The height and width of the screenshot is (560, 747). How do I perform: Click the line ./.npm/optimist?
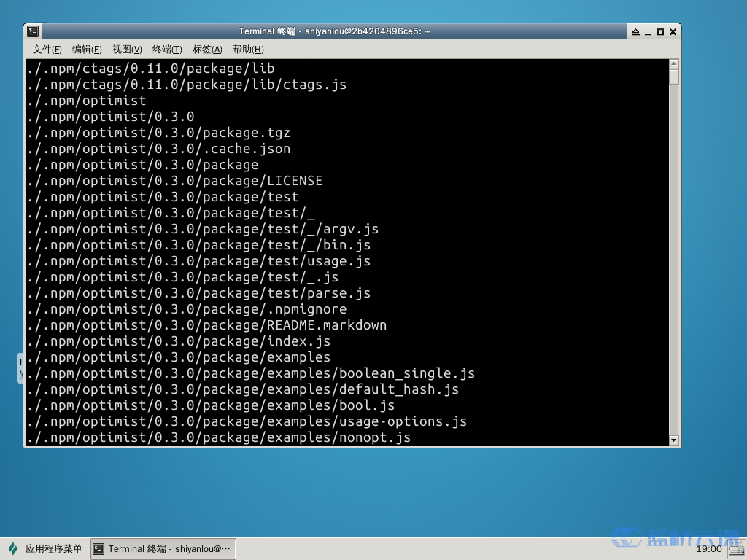pyautogui.click(x=87, y=101)
